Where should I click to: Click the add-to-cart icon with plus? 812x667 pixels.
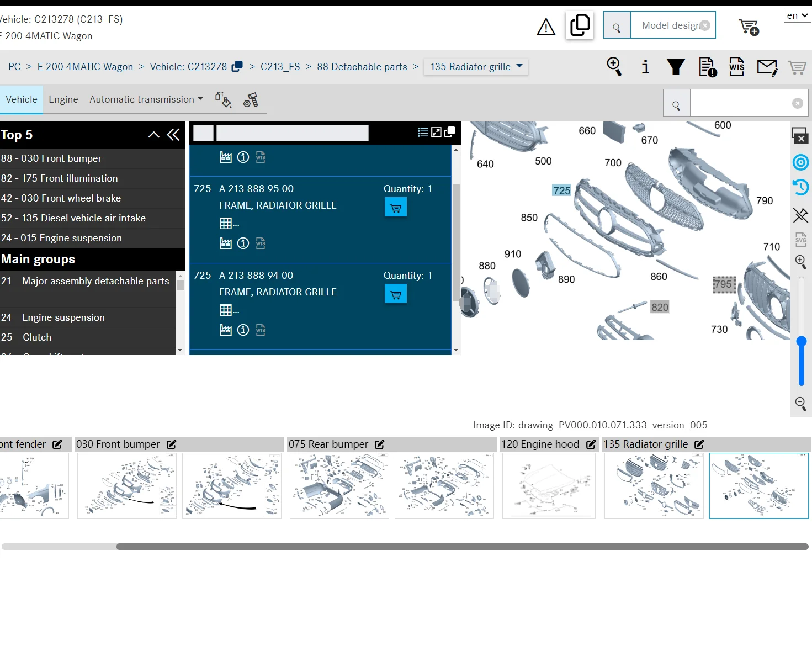749,27
